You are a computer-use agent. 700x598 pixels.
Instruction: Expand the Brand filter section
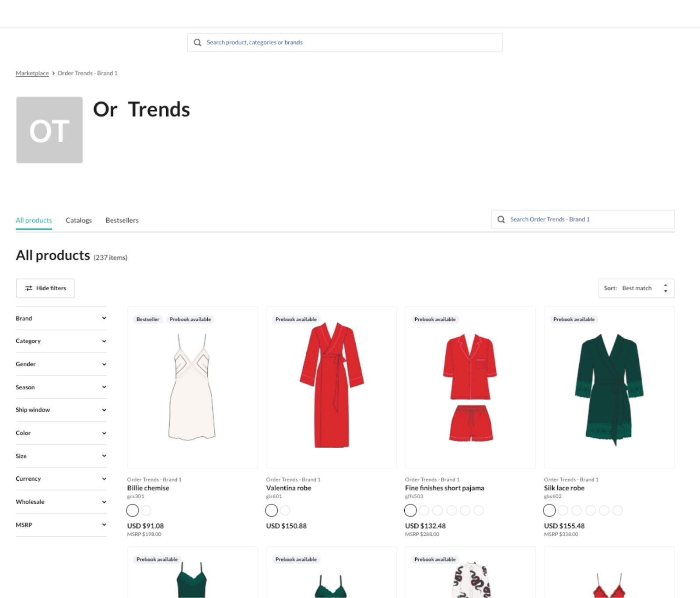tap(61, 318)
